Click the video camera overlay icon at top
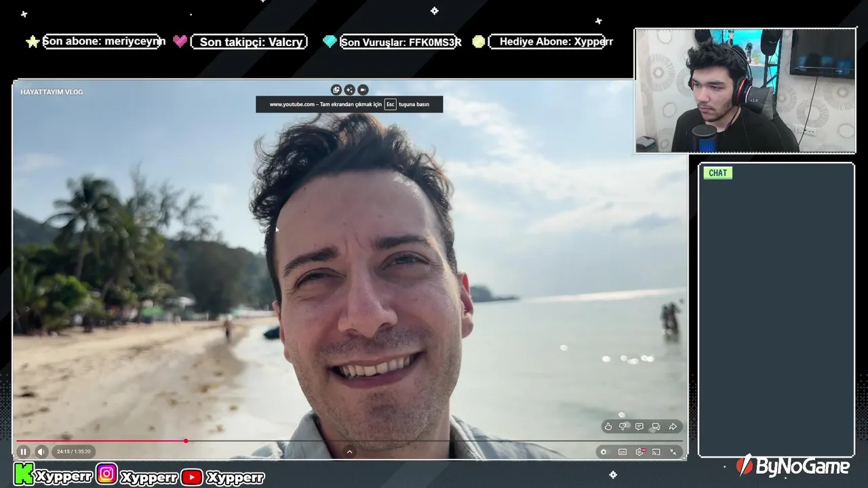Screen dimensions: 868x488 point(363,89)
